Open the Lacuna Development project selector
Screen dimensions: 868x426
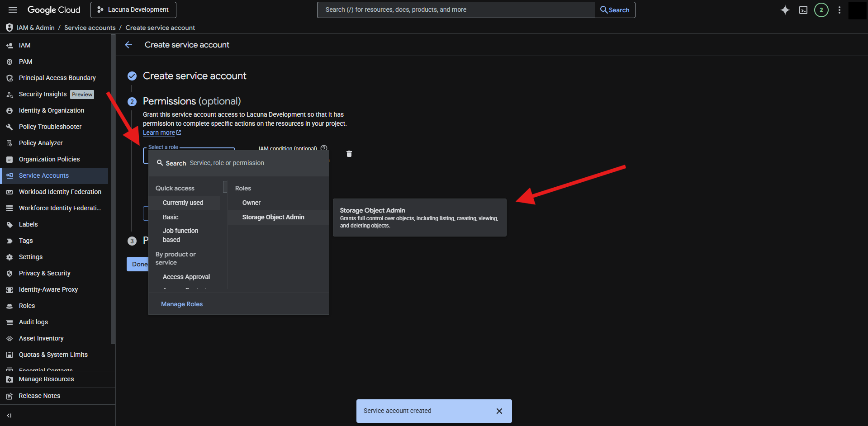pos(133,10)
